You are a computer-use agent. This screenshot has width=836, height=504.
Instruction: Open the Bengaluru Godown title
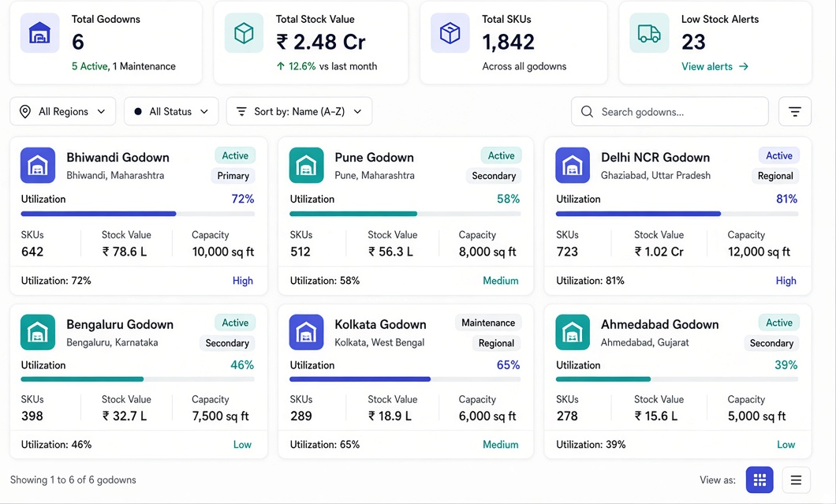[120, 324]
